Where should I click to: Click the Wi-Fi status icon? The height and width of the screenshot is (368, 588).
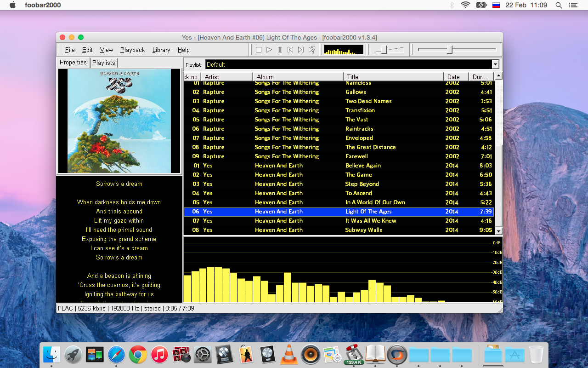tap(466, 5)
